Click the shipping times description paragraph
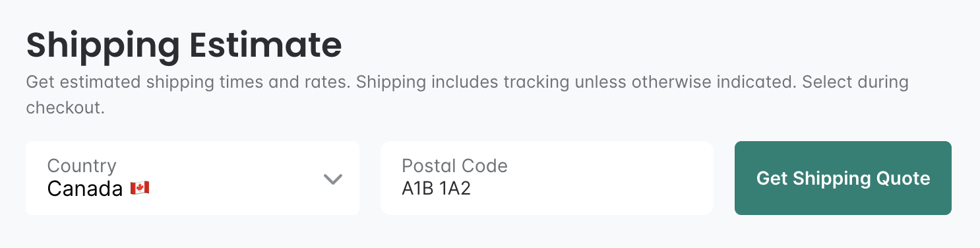This screenshot has width=980, height=248. [467, 95]
